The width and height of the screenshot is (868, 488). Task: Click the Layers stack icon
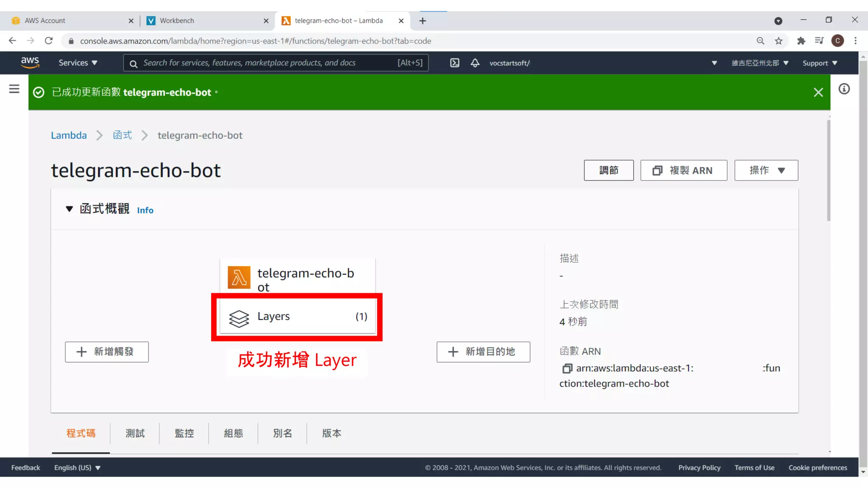coord(239,319)
